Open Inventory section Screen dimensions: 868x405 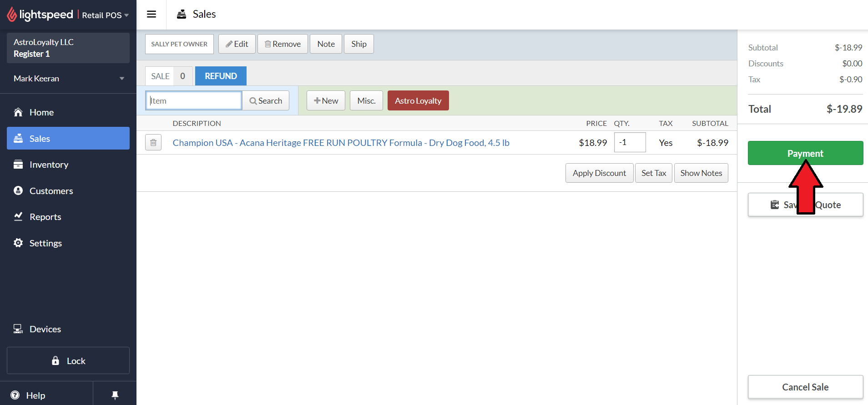tap(68, 165)
